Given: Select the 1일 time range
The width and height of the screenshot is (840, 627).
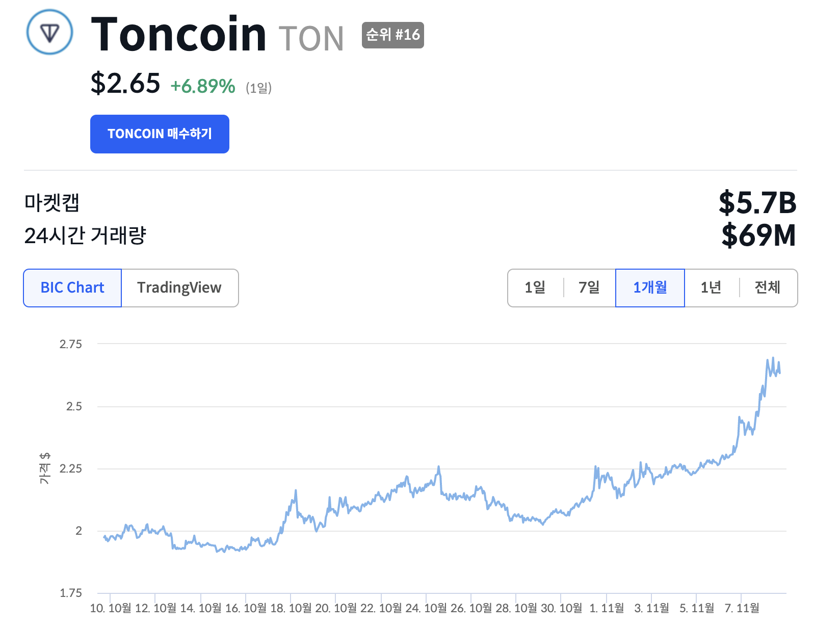Looking at the screenshot, I should 535,288.
